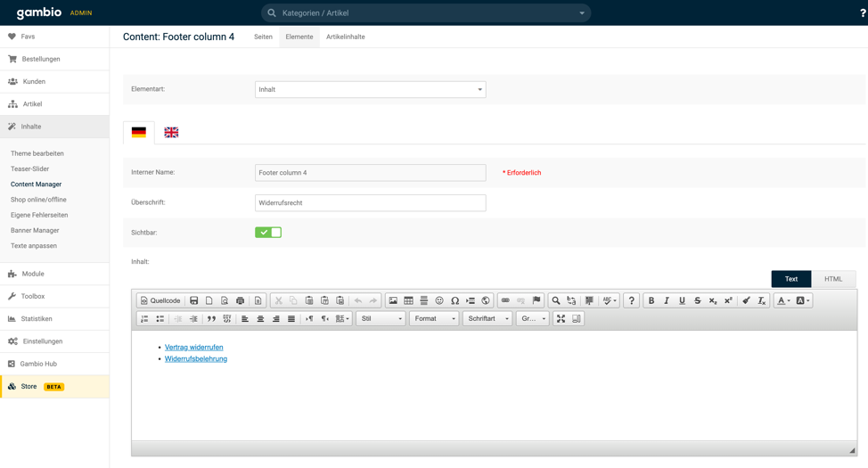Toggle subscript formatting

coord(713,300)
